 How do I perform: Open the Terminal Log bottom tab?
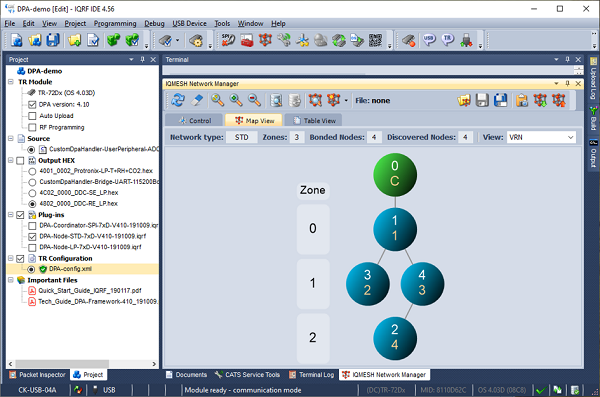(x=311, y=375)
